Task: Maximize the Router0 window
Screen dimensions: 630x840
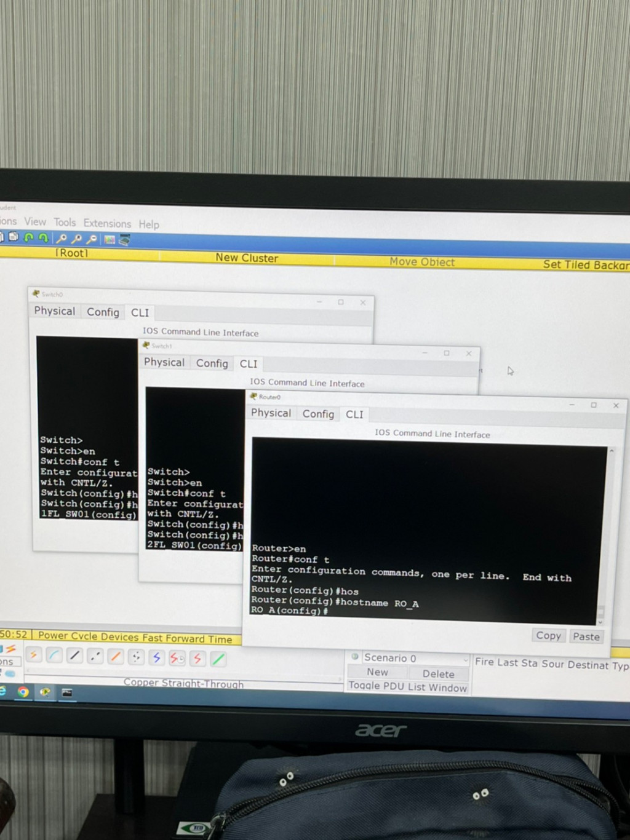Action: coord(594,405)
